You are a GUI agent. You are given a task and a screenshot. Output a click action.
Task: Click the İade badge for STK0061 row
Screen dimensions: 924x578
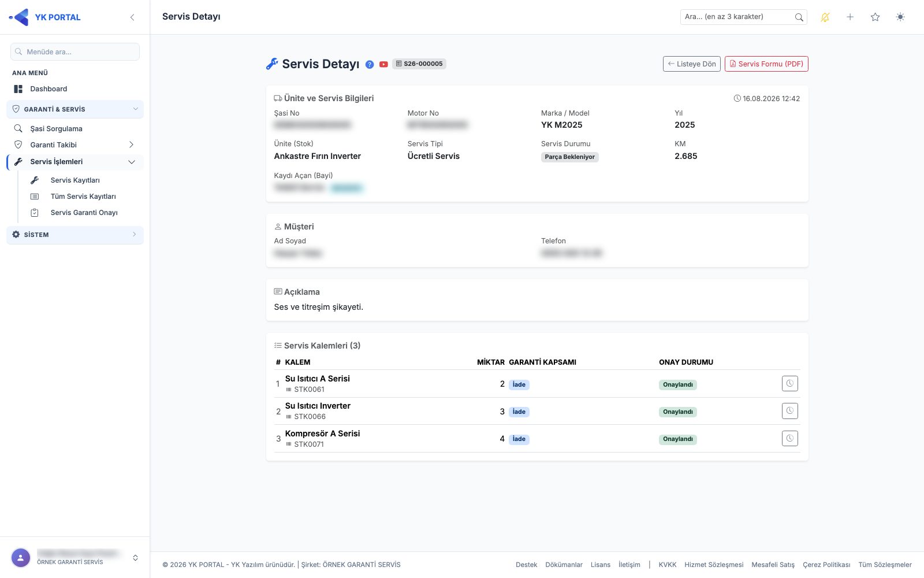point(519,384)
